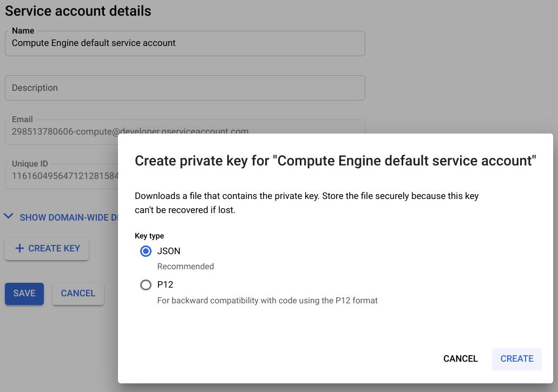Click into the Description field

point(185,88)
